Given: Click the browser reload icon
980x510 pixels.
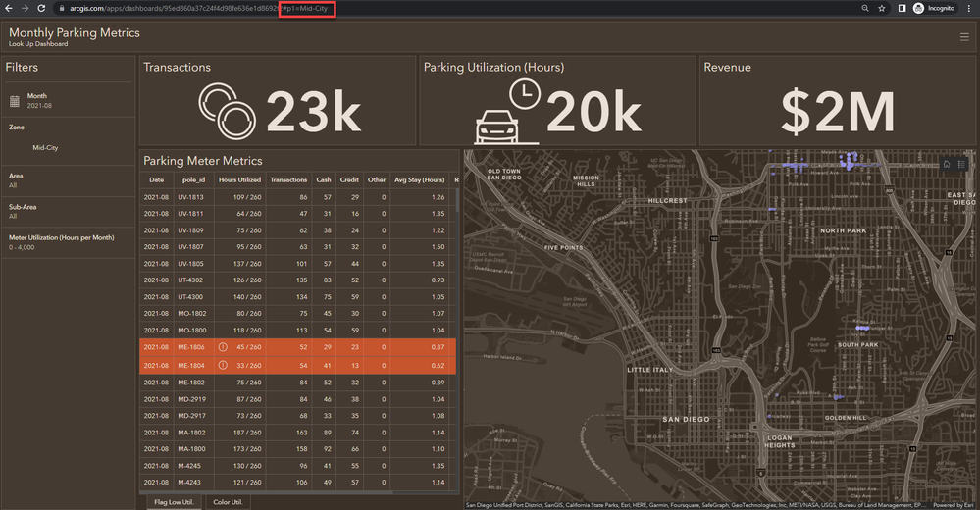Looking at the screenshot, I should (41, 8).
